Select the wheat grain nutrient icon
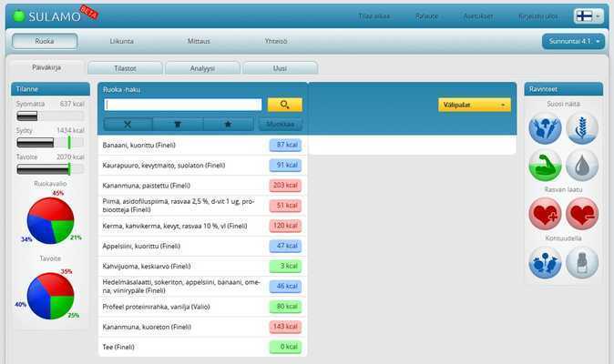This screenshot has width=614, height=364. (582, 129)
